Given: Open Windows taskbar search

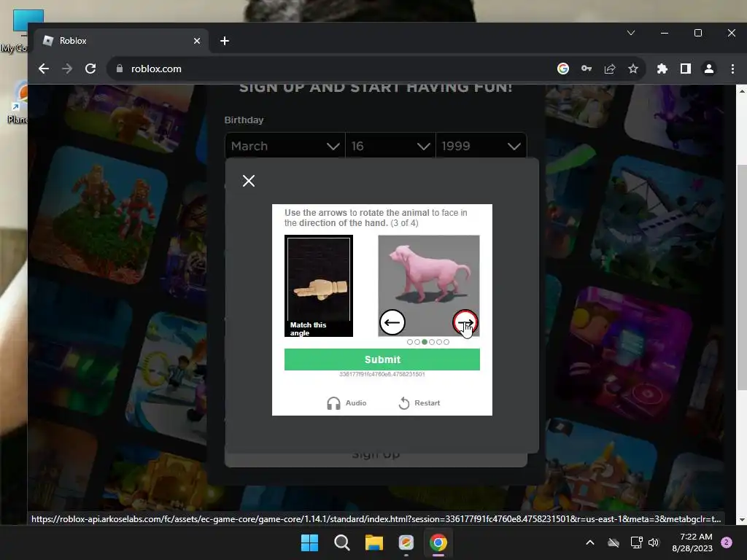Looking at the screenshot, I should [341, 542].
